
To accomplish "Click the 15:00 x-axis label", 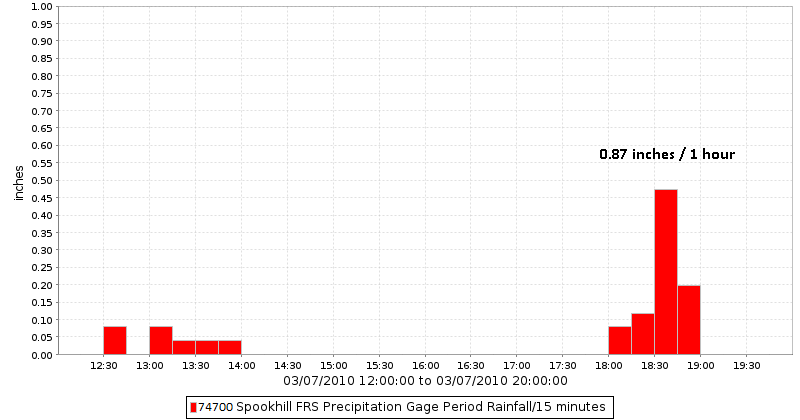I will 334,366.
